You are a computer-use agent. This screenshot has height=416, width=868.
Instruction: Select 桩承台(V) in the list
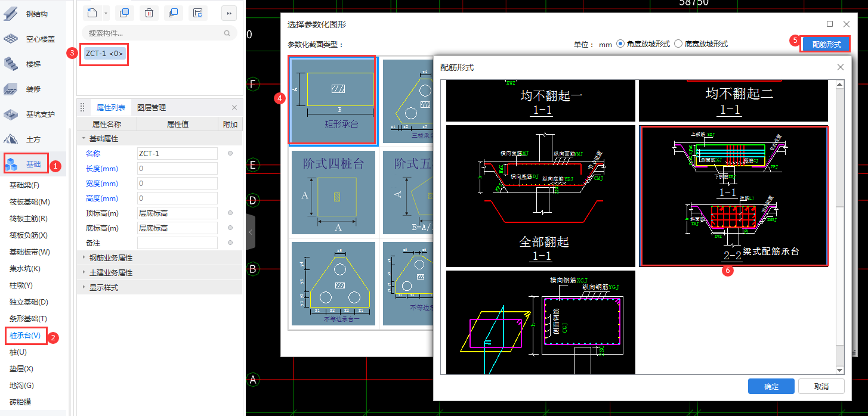[26, 336]
